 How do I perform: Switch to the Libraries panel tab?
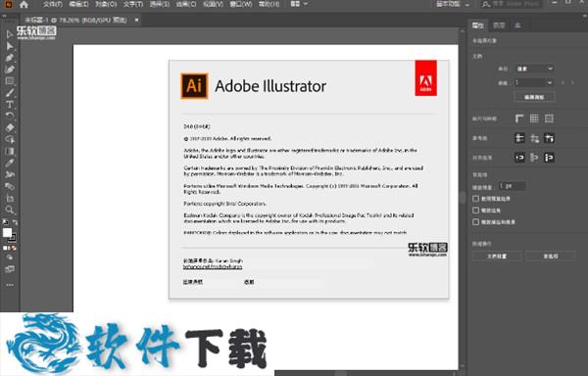coord(517,25)
